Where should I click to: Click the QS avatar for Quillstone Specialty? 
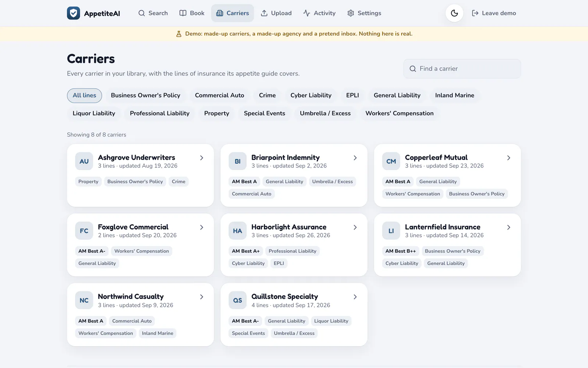[237, 300]
